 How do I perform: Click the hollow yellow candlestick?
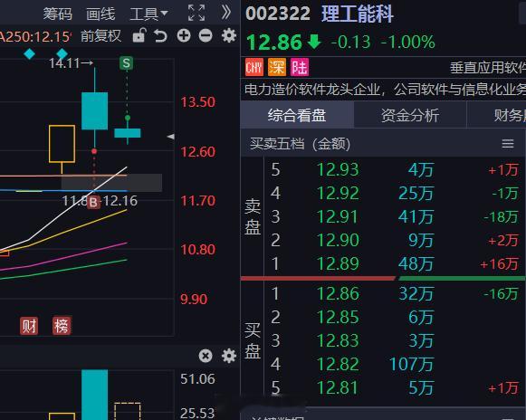[62, 144]
